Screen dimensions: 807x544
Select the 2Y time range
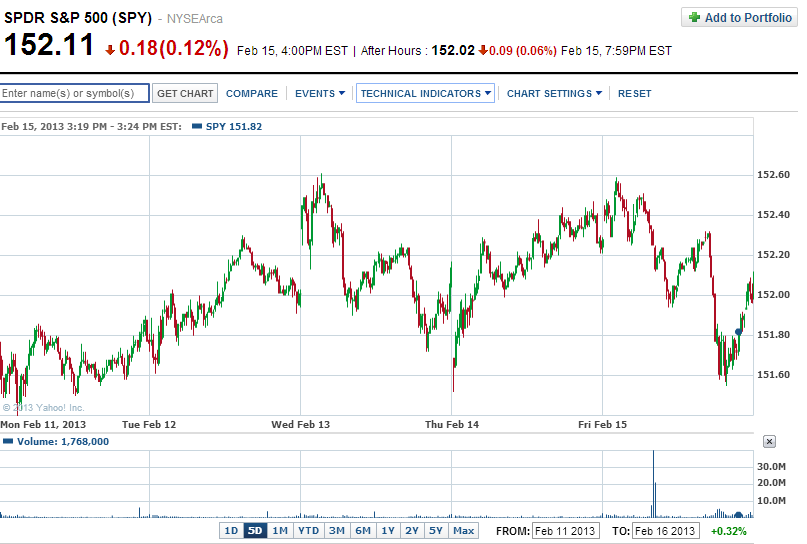pyautogui.click(x=412, y=531)
